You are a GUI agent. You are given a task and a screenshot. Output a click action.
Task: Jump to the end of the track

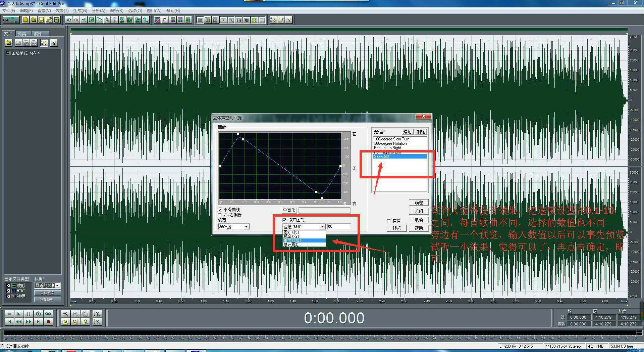tap(38, 322)
